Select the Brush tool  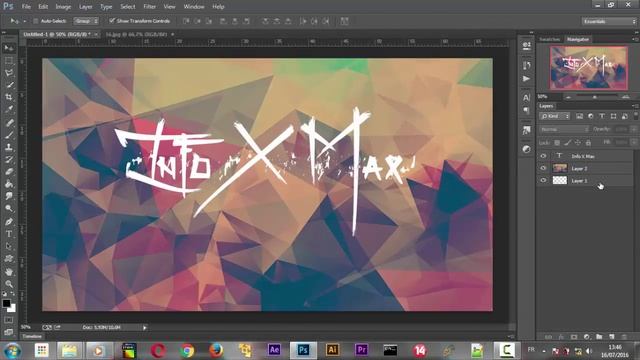click(9, 135)
